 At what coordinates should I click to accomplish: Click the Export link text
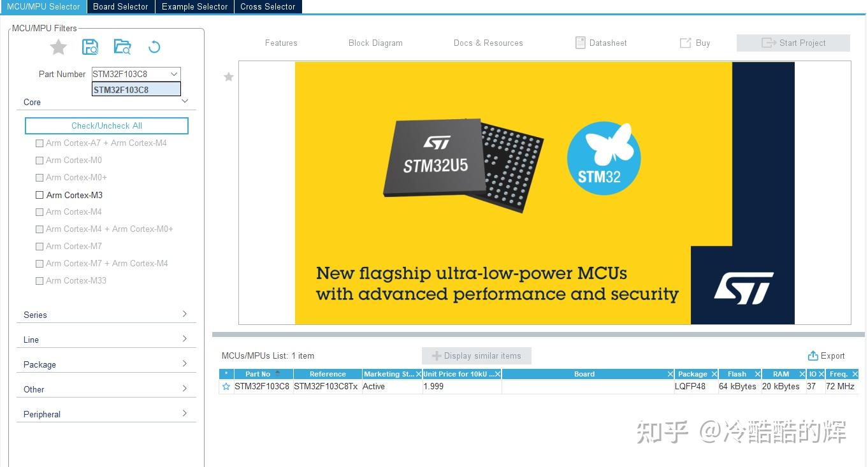point(832,356)
